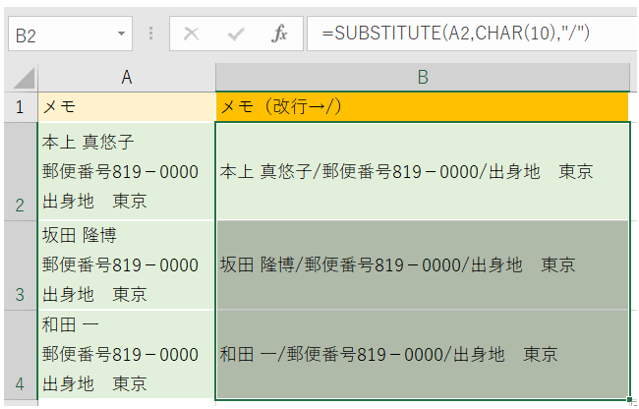Viewport: 639px width, 409px height.
Task: Click the formula bar containing the SUBSTITUTE formula
Action: (x=470, y=34)
